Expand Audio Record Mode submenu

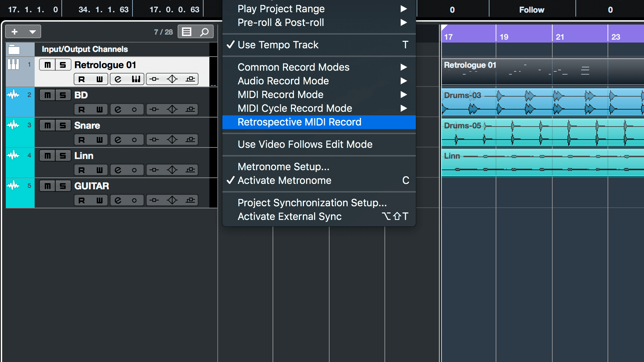point(319,81)
